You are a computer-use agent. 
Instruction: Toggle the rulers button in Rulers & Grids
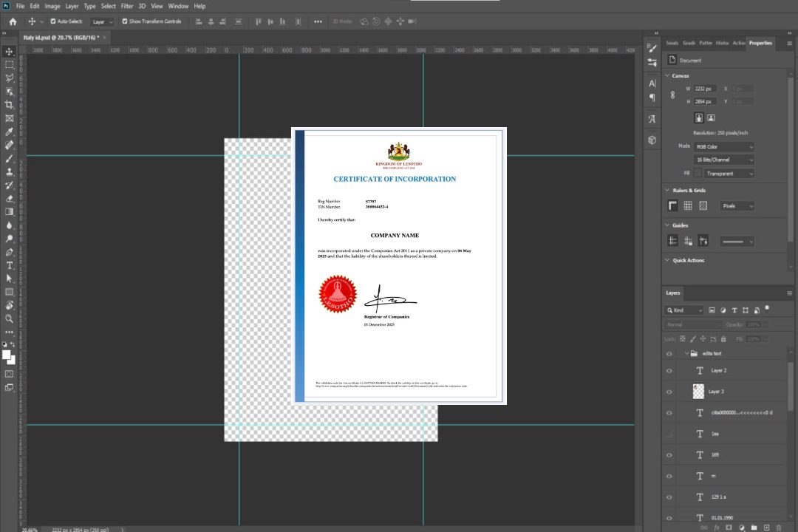pos(673,205)
